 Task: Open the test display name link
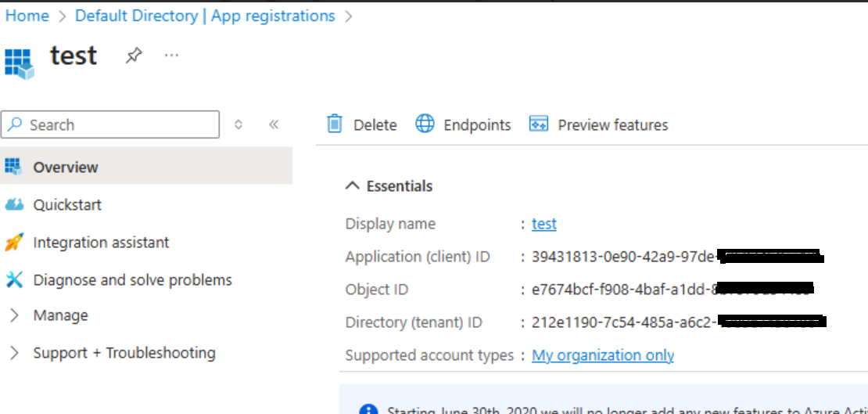544,224
